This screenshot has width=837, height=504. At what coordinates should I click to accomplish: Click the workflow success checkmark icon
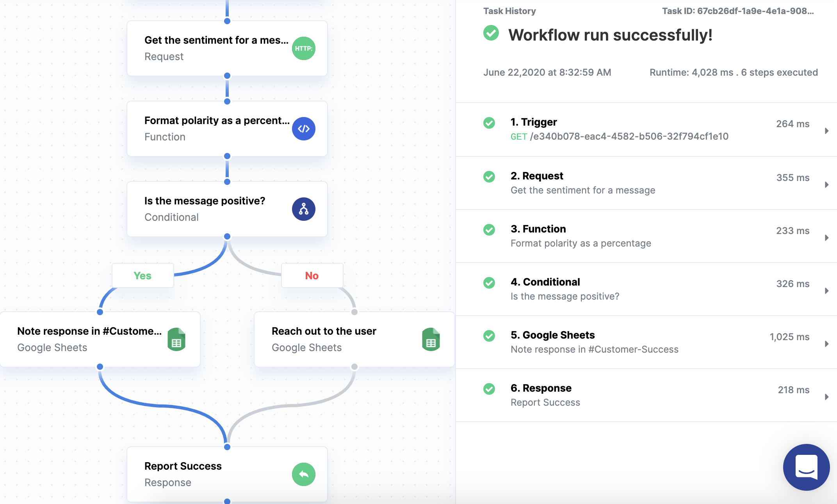(491, 33)
